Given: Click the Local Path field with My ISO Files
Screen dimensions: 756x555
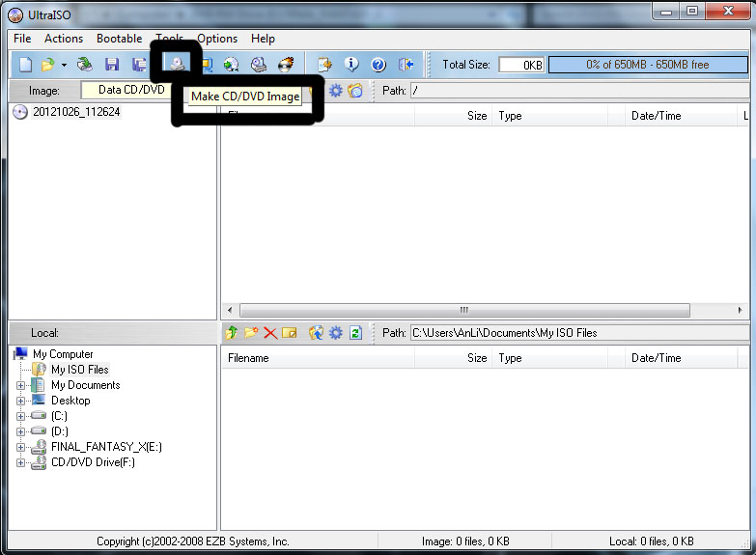Looking at the screenshot, I should (x=580, y=333).
